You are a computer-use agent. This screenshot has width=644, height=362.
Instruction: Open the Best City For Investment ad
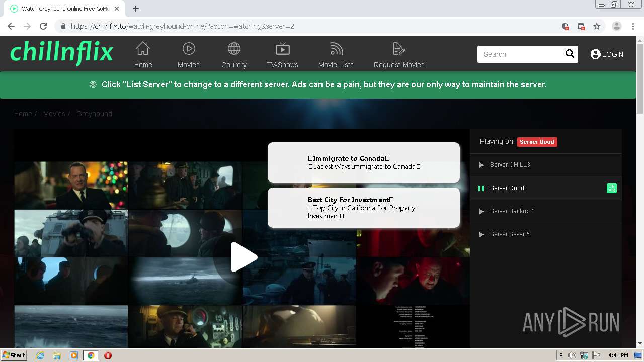point(364,208)
